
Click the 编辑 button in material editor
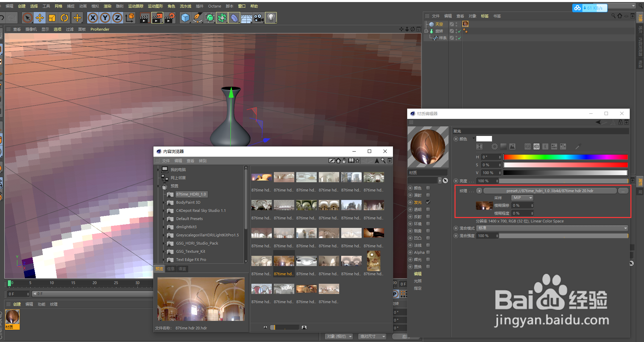pyautogui.click(x=417, y=274)
